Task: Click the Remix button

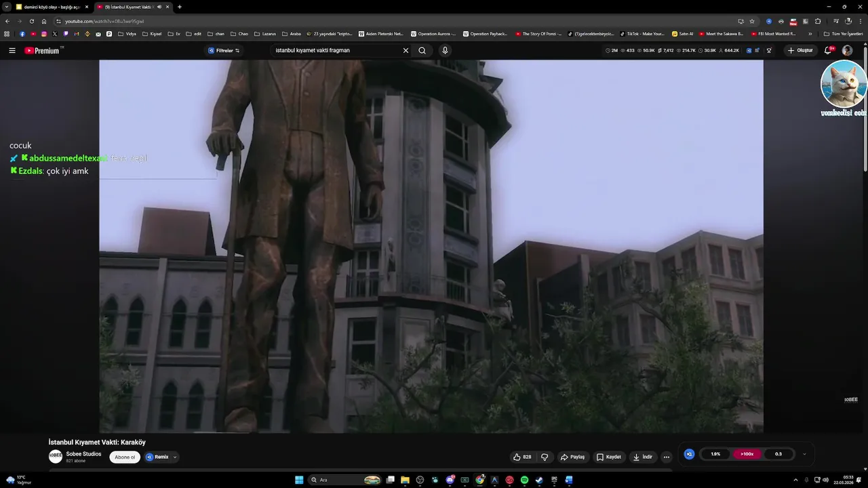Action: click(157, 457)
